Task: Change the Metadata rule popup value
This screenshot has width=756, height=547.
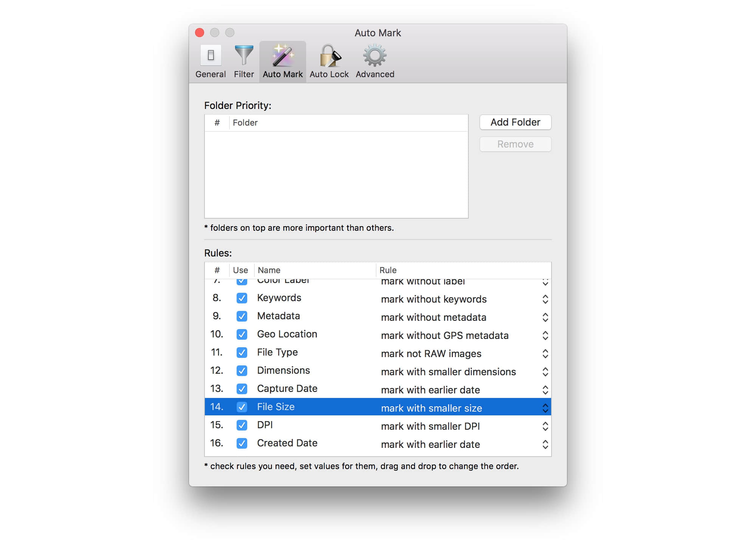Action: (545, 317)
